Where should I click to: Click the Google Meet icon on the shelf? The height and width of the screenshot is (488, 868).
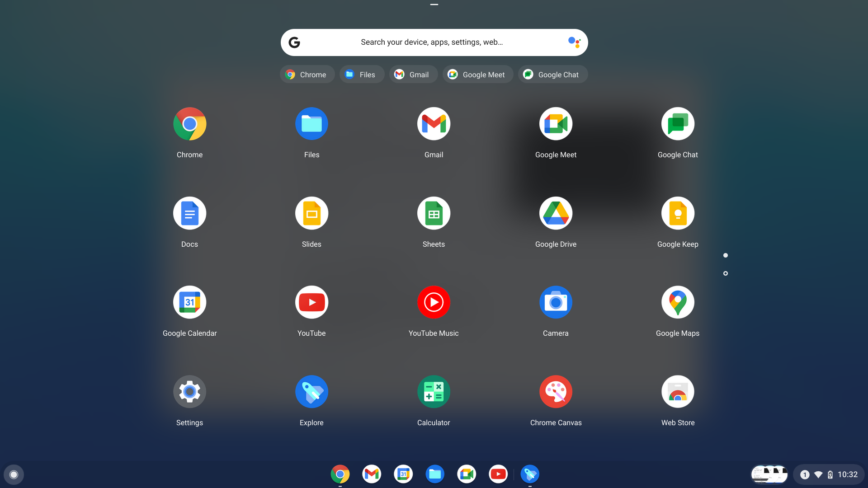(467, 474)
